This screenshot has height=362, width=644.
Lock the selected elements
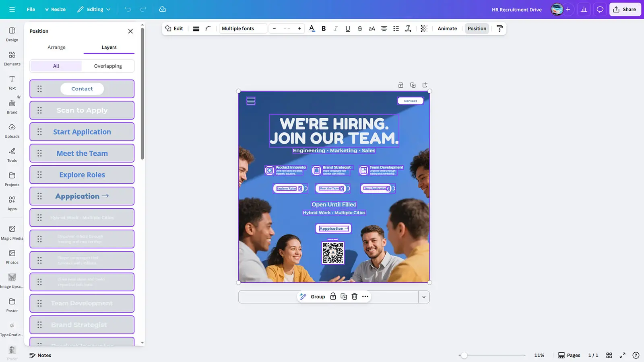click(333, 296)
